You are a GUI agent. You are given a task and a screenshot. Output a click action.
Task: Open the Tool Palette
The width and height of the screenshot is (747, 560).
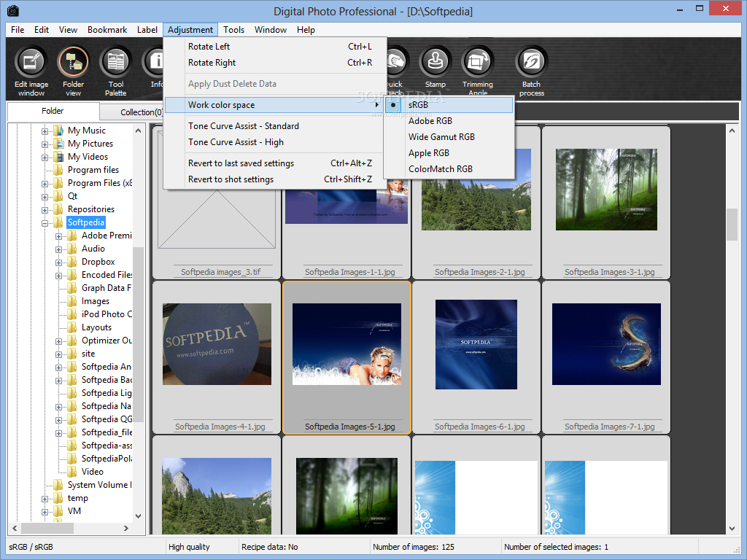point(116,71)
